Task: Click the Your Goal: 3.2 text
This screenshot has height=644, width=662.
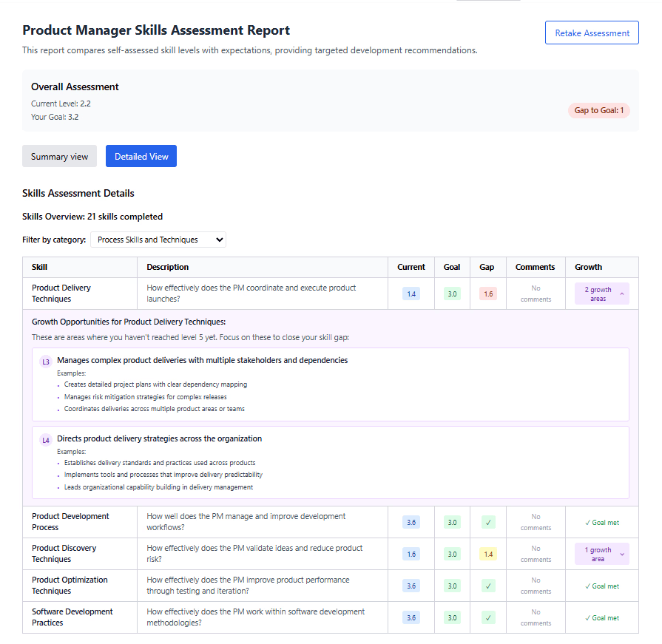Action: (x=55, y=117)
